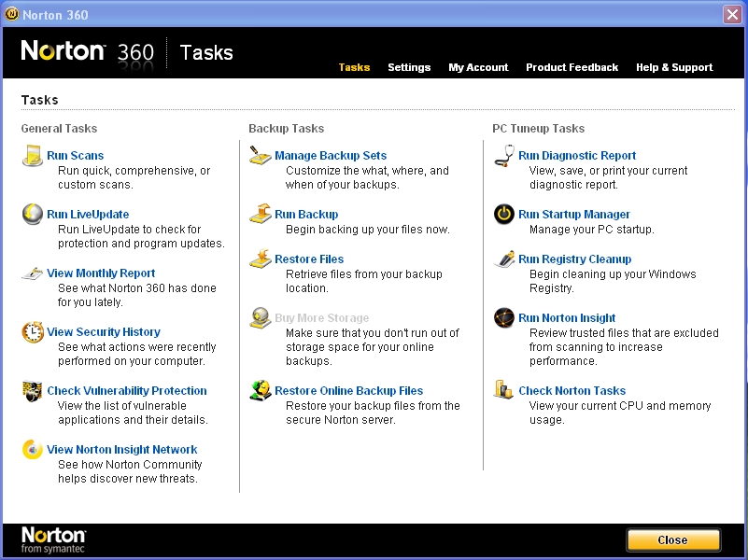Viewport: 748px width, 560px height.
Task: Click the View Norton Insight Network icon
Action: tap(33, 450)
